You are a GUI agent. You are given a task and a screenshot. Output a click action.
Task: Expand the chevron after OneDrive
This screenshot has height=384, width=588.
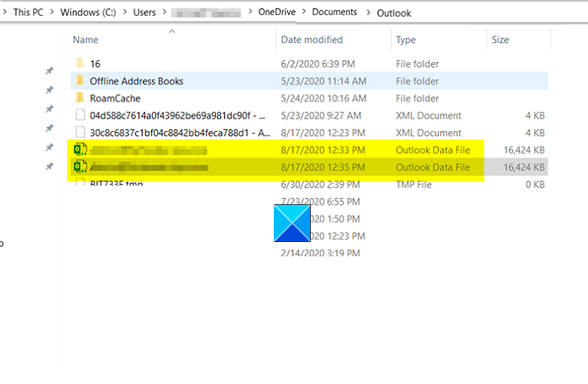pos(304,12)
